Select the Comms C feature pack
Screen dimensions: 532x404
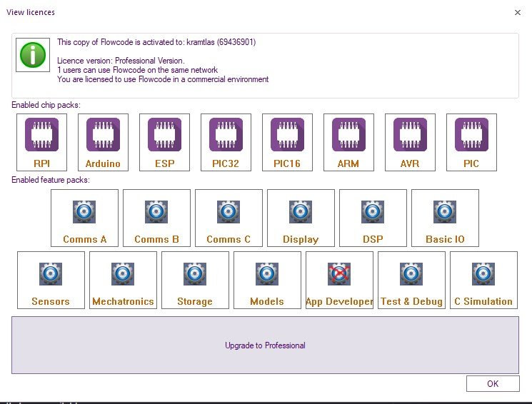pos(229,218)
